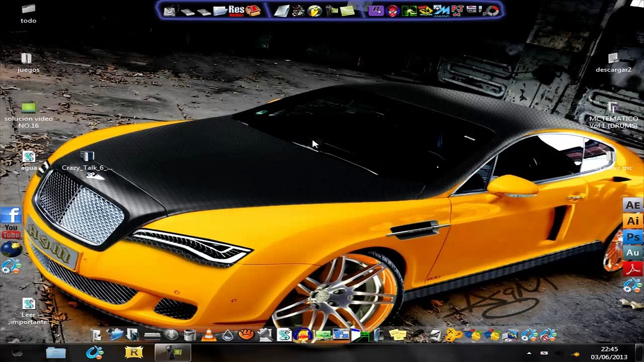
Task: Launch YouTube from the left sidebar
Action: (x=11, y=232)
